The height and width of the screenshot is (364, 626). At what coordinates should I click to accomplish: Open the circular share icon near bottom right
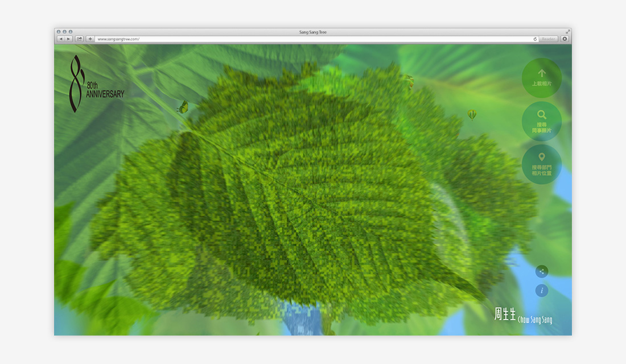point(541,271)
